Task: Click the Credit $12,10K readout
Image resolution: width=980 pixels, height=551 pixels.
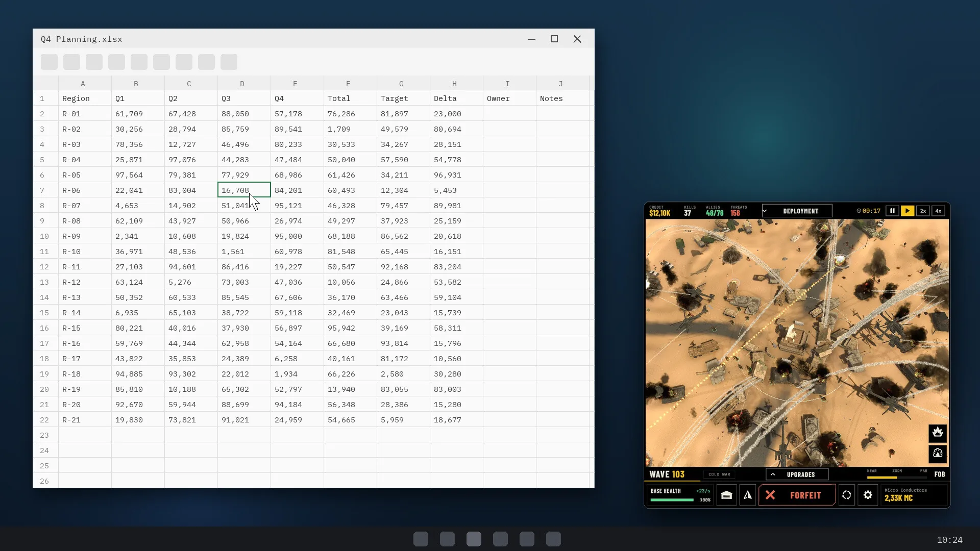Action: 659,211
